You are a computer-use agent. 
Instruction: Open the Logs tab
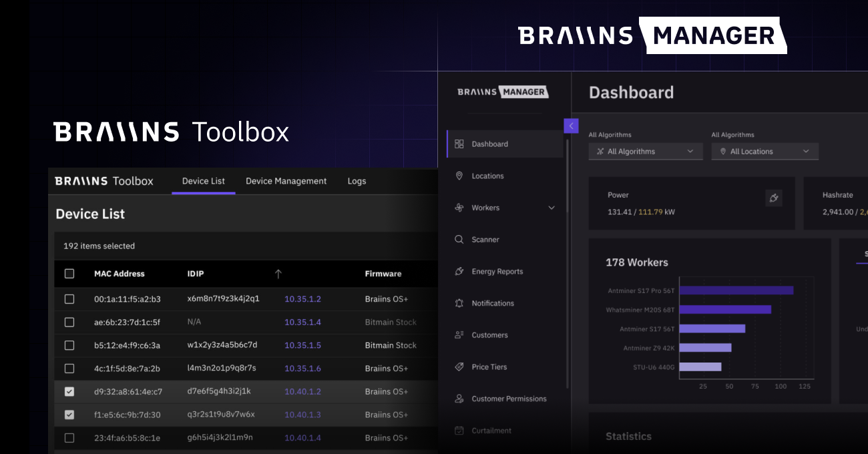(357, 181)
